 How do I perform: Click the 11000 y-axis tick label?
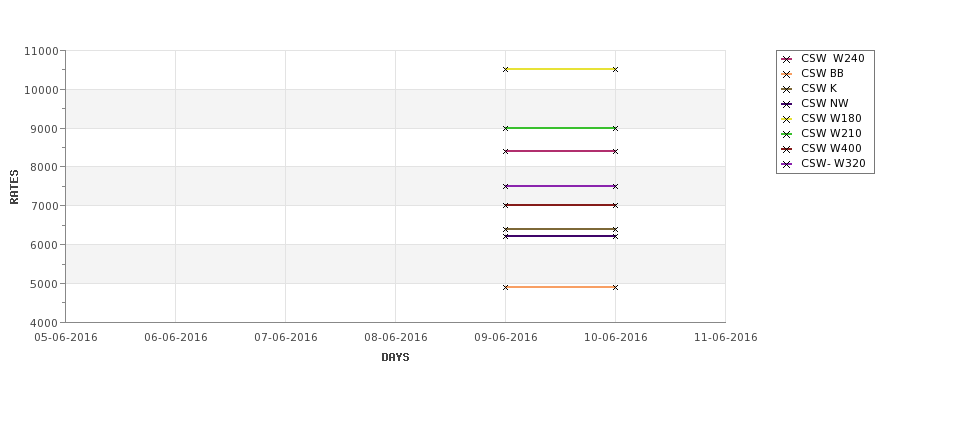tap(42, 52)
